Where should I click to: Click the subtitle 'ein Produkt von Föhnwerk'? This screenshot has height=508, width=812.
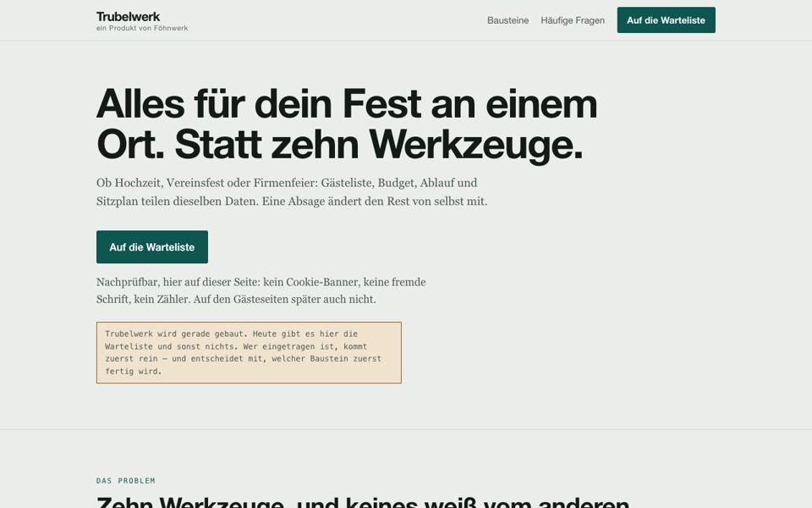(142, 28)
